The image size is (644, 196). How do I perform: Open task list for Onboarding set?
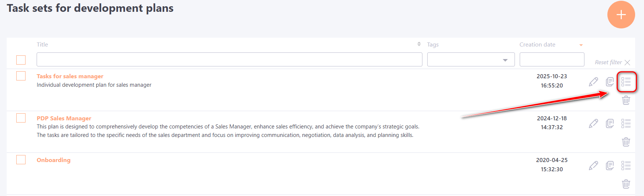pos(626,165)
